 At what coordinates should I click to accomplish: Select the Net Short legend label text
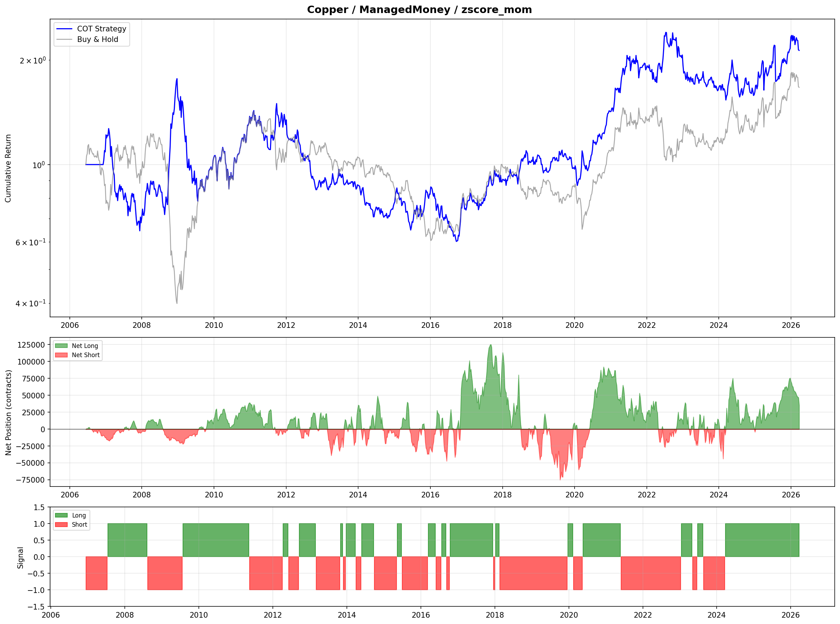coord(86,355)
